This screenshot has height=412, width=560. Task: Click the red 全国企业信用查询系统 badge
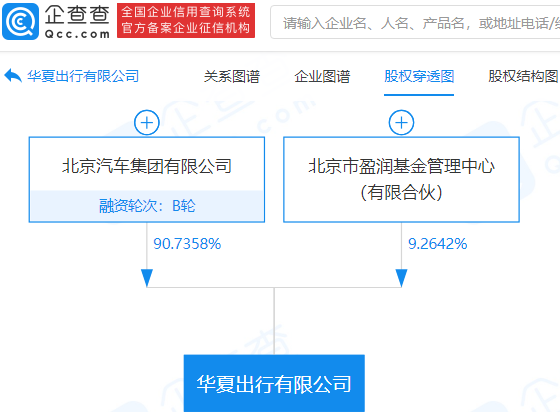pyautogui.click(x=186, y=20)
